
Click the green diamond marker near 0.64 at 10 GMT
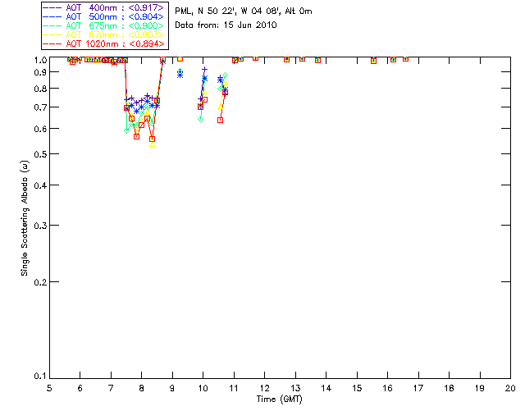click(x=200, y=119)
